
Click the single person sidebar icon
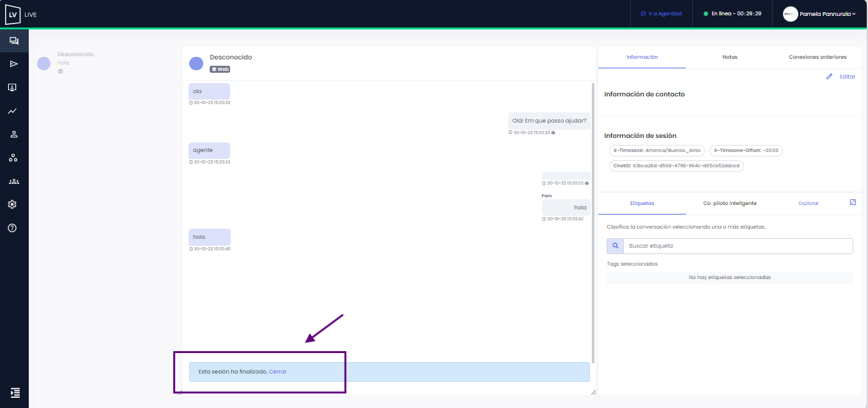pos(13,134)
